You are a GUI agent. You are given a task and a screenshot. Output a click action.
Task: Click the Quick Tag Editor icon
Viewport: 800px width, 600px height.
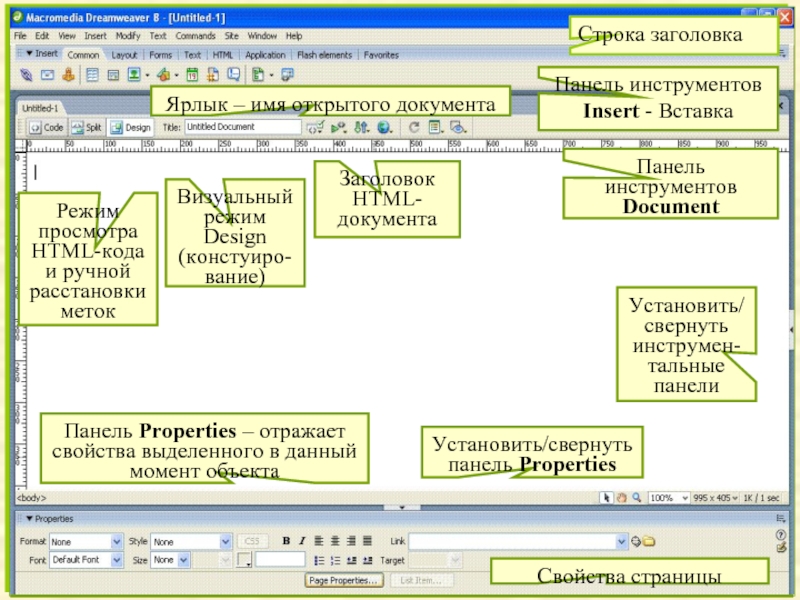[x=781, y=547]
